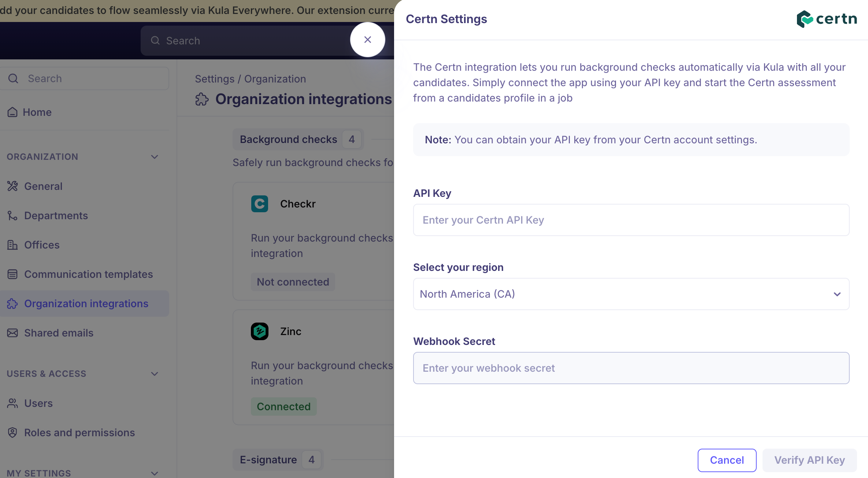Collapse the MY SETTINGS section
Image resolution: width=868 pixels, height=478 pixels.
[x=155, y=473]
